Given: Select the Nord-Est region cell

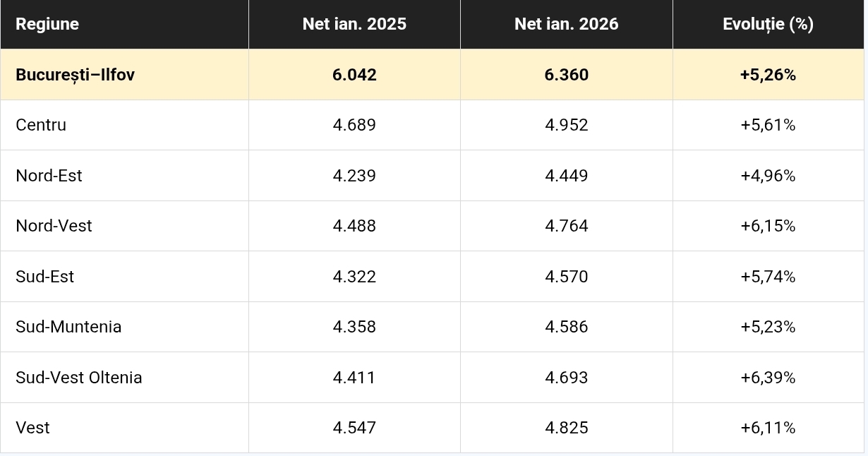Looking at the screenshot, I should (x=49, y=176).
